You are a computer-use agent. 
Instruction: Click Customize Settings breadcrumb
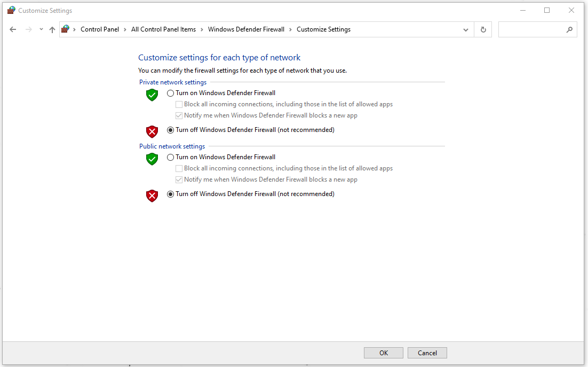coord(324,29)
